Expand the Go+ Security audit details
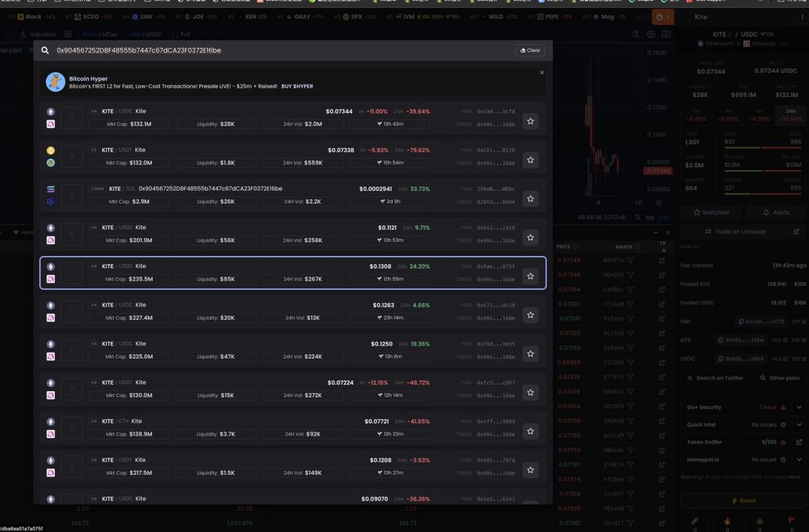 [799, 407]
